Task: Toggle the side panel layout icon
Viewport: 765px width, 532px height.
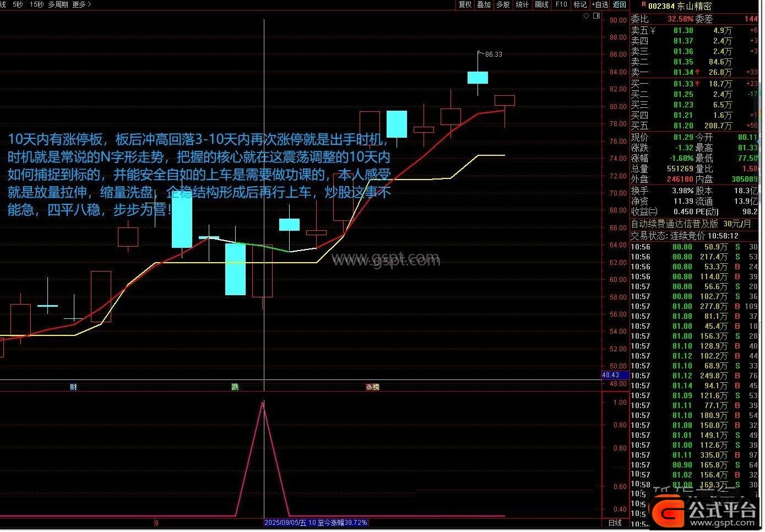Action: [596, 16]
